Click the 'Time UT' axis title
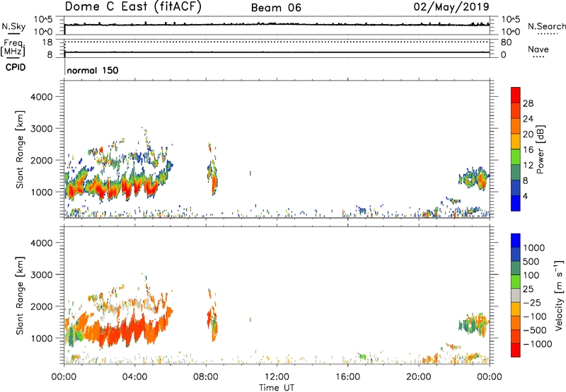 point(277,388)
